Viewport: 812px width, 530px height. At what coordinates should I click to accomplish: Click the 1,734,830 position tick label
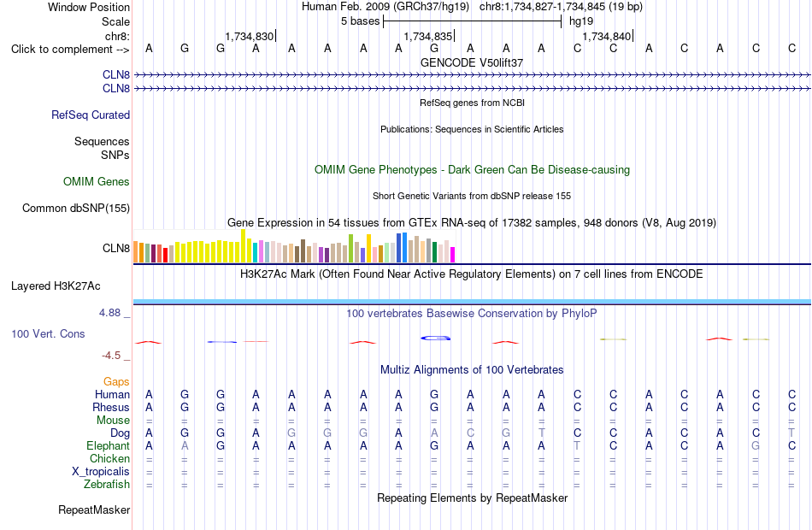click(249, 36)
